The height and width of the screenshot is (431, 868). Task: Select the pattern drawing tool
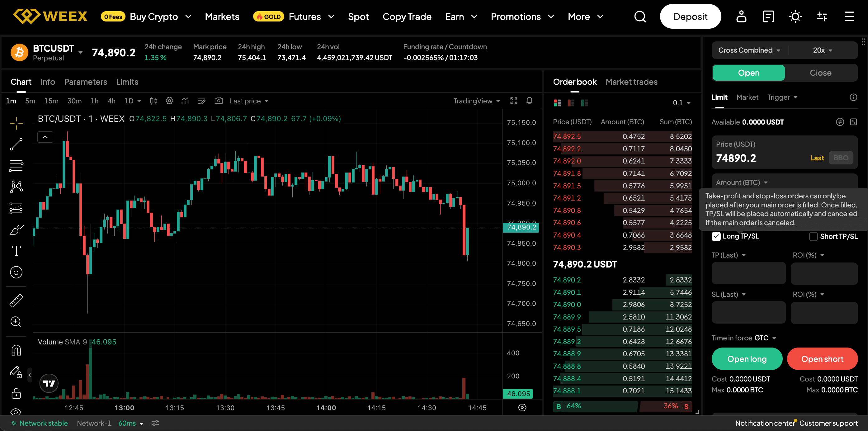pyautogui.click(x=16, y=187)
